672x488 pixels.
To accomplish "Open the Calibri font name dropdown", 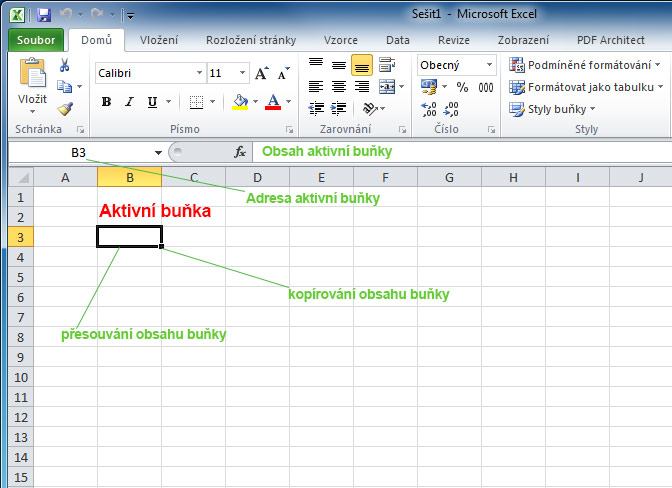I will (198, 73).
